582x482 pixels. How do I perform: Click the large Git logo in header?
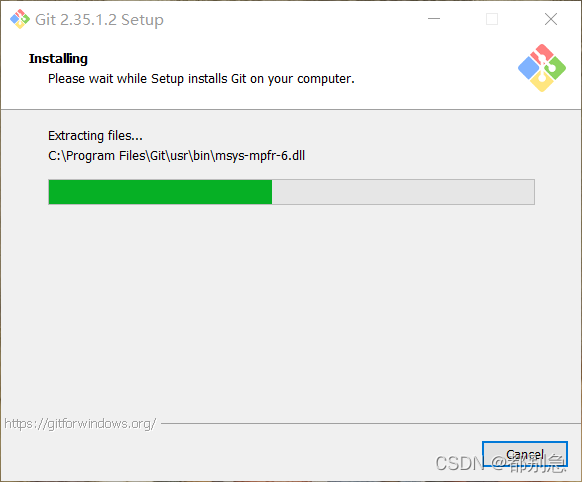(542, 68)
